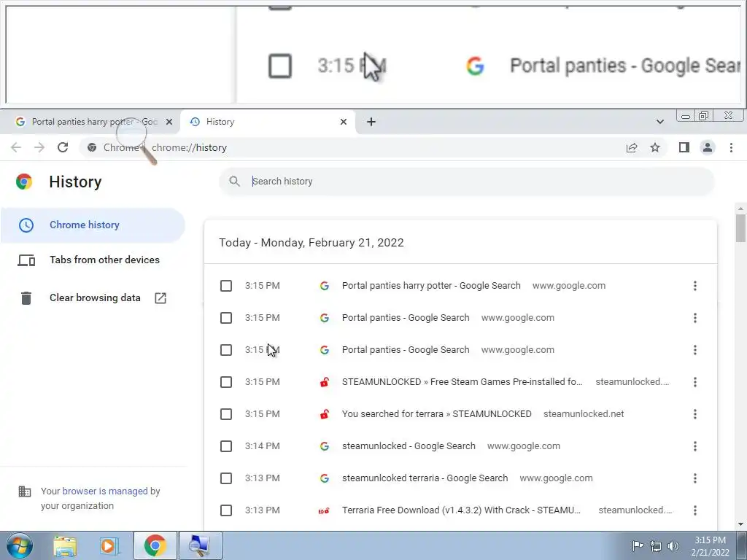The width and height of the screenshot is (747, 560).
Task: Open more actions for 'steamunlocked - Google Search' entry
Action: (695, 446)
